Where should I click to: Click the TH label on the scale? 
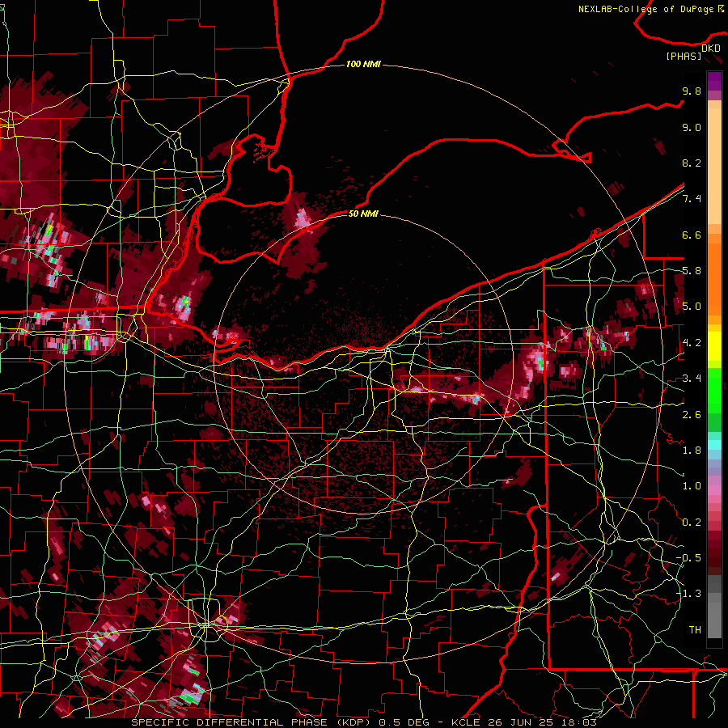695,630
